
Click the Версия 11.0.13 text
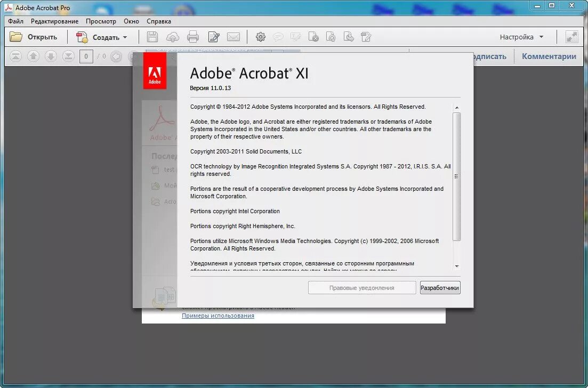tap(210, 88)
